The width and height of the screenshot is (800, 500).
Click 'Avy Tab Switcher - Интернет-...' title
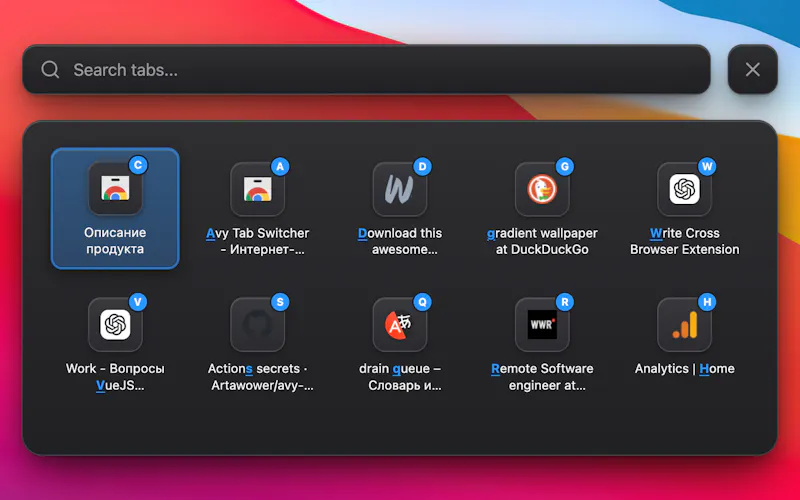tap(258, 241)
